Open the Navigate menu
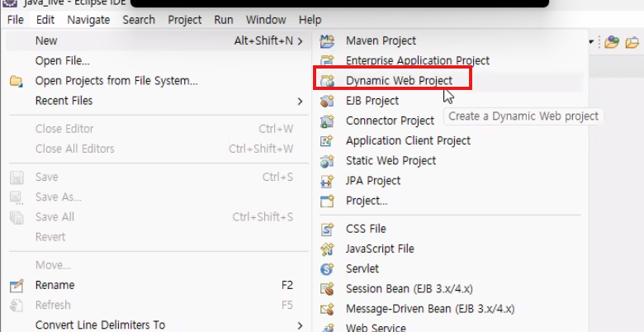The image size is (644, 332). [x=88, y=20]
